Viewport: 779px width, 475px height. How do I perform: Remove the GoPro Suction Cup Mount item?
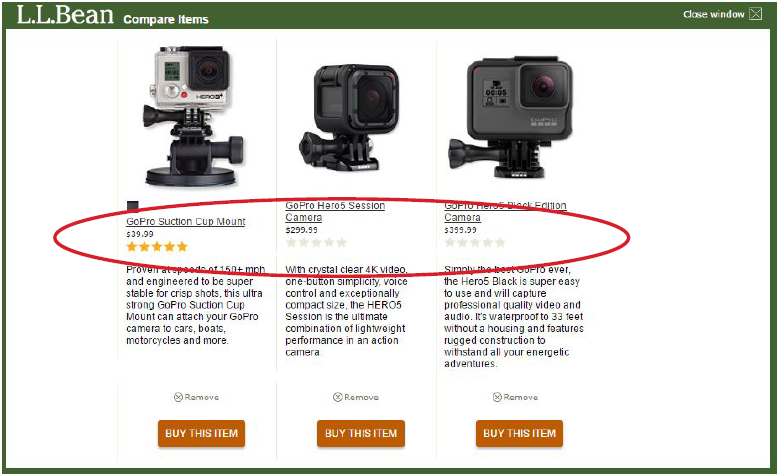click(x=196, y=397)
